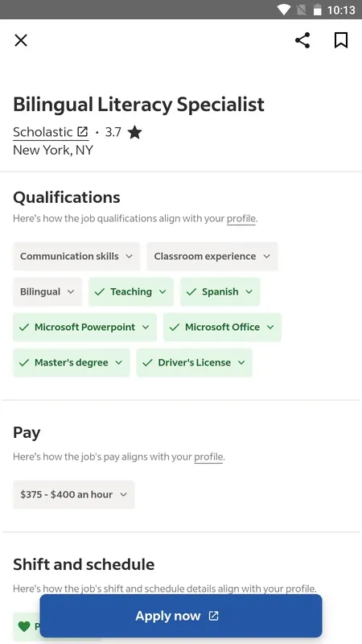Click the Wi-Fi status bar icon
This screenshot has height=644, width=362.
tap(284, 10)
